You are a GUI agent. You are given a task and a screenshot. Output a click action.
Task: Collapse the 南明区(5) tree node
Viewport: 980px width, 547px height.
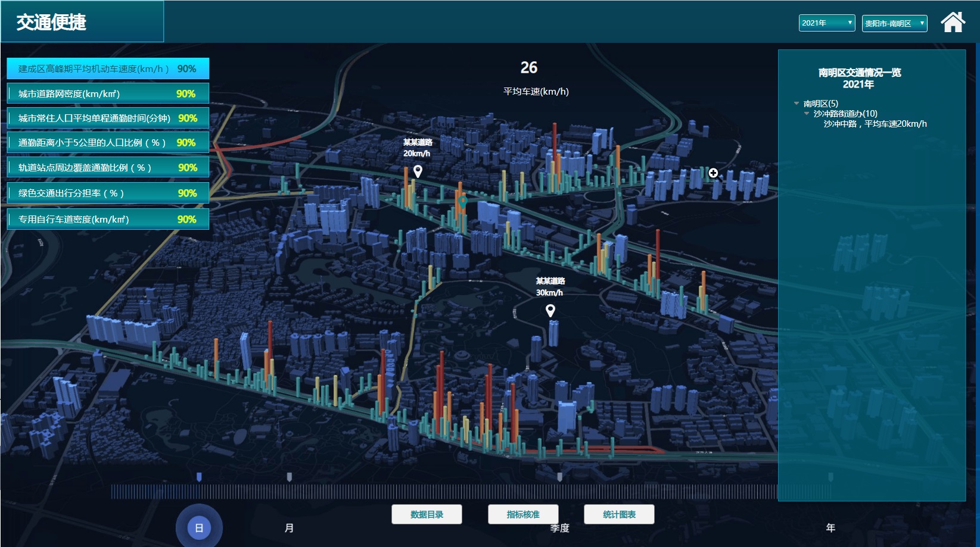pyautogui.click(x=797, y=104)
